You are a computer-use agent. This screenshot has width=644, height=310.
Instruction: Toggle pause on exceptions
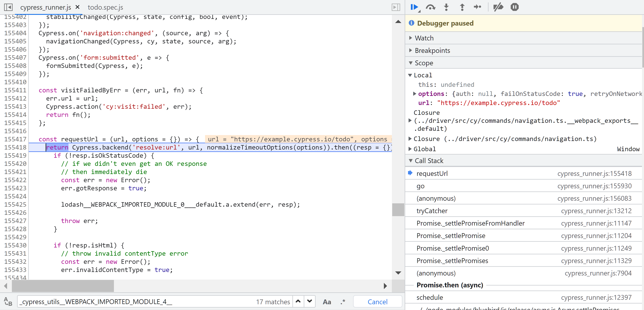click(514, 7)
